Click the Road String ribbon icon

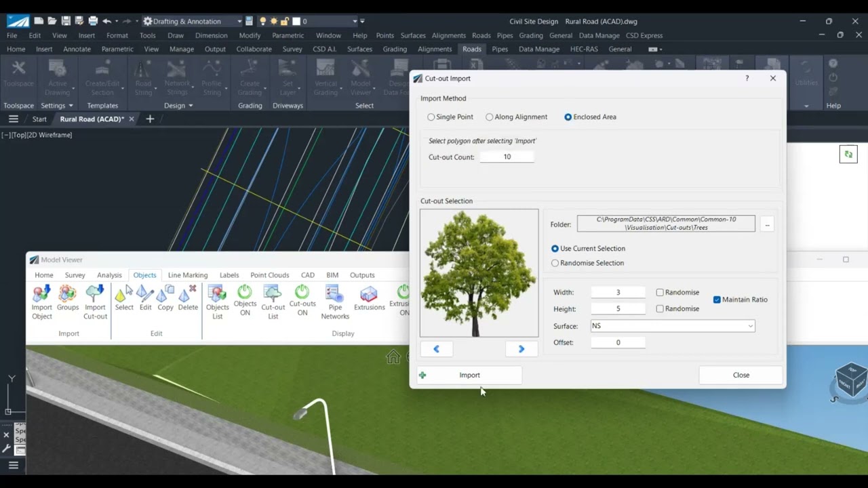[x=143, y=77]
